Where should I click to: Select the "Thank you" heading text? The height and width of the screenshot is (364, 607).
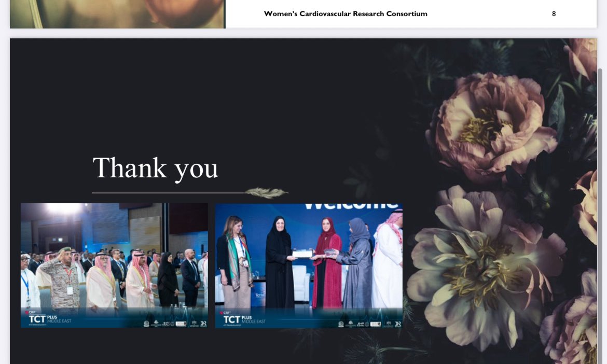[156, 168]
